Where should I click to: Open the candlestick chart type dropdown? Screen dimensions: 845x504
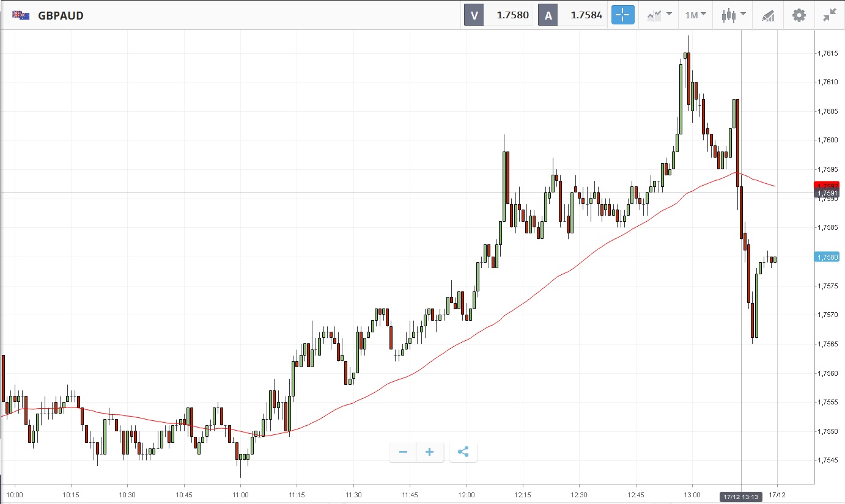[733, 15]
